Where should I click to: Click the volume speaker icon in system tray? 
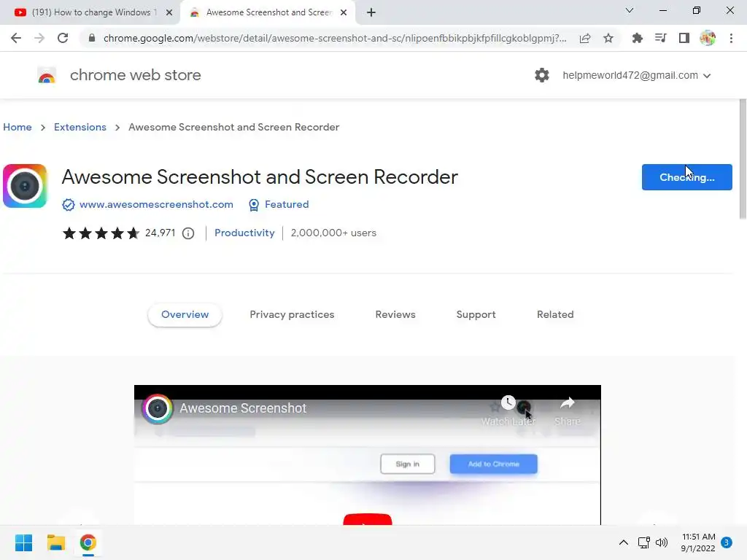(x=662, y=542)
